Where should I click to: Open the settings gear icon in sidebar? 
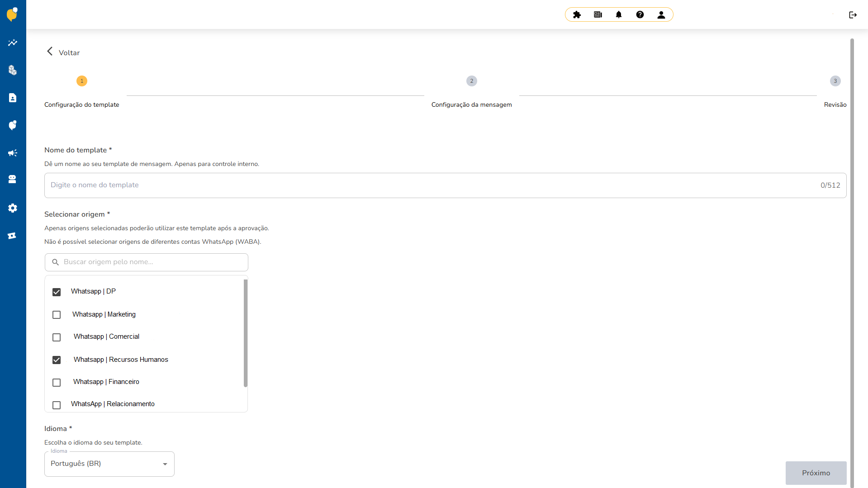coord(13,208)
